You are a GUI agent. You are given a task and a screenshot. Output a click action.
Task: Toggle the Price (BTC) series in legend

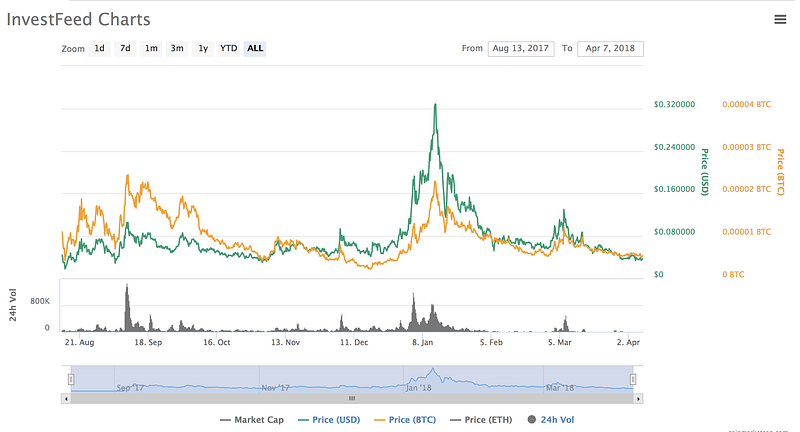(x=405, y=420)
